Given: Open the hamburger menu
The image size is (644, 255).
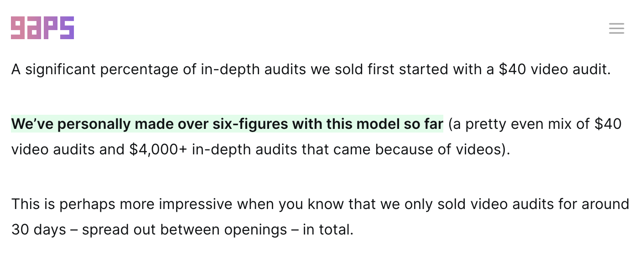Looking at the screenshot, I should (x=616, y=28).
